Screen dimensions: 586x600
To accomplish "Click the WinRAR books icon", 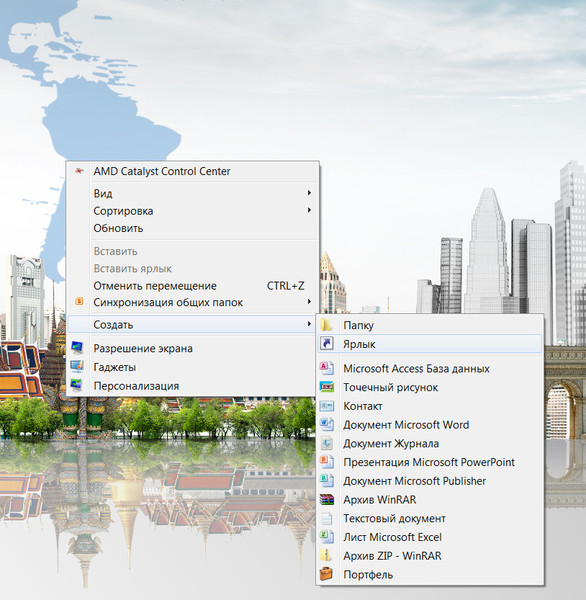I will pyautogui.click(x=326, y=499).
